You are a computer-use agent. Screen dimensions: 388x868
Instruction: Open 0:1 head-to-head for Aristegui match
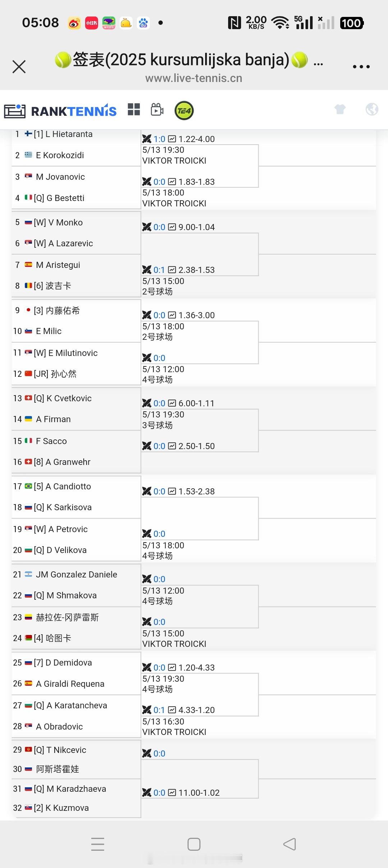coord(159,270)
